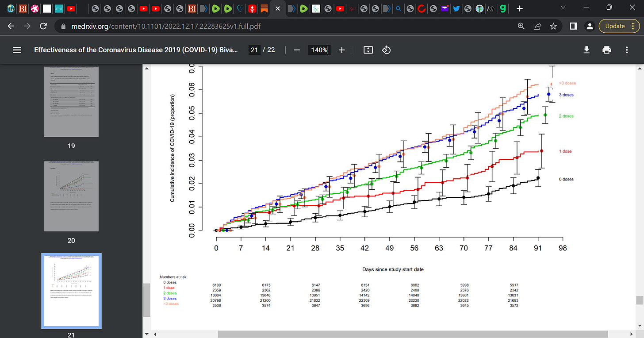Click the fit to page icon
This screenshot has height=338, width=644.
pyautogui.click(x=368, y=50)
